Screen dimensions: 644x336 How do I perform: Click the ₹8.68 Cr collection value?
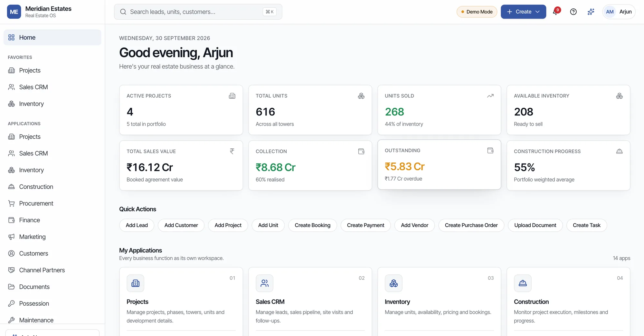click(x=276, y=167)
